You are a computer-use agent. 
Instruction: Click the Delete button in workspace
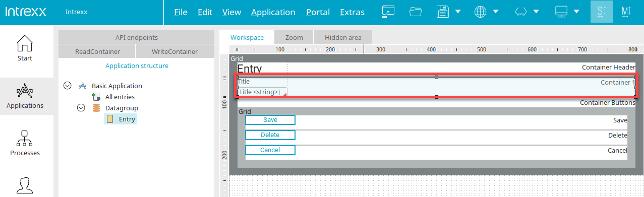tap(270, 135)
